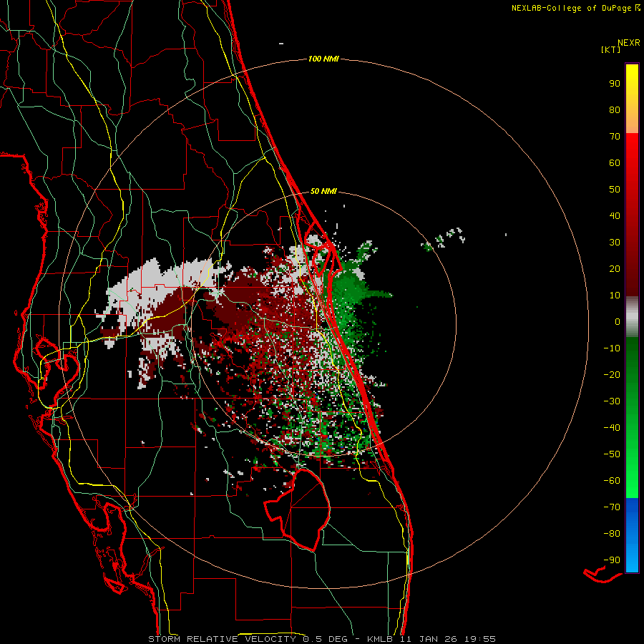Click the 0 value on the velocity scale
This screenshot has width=644, height=644.
point(618,321)
